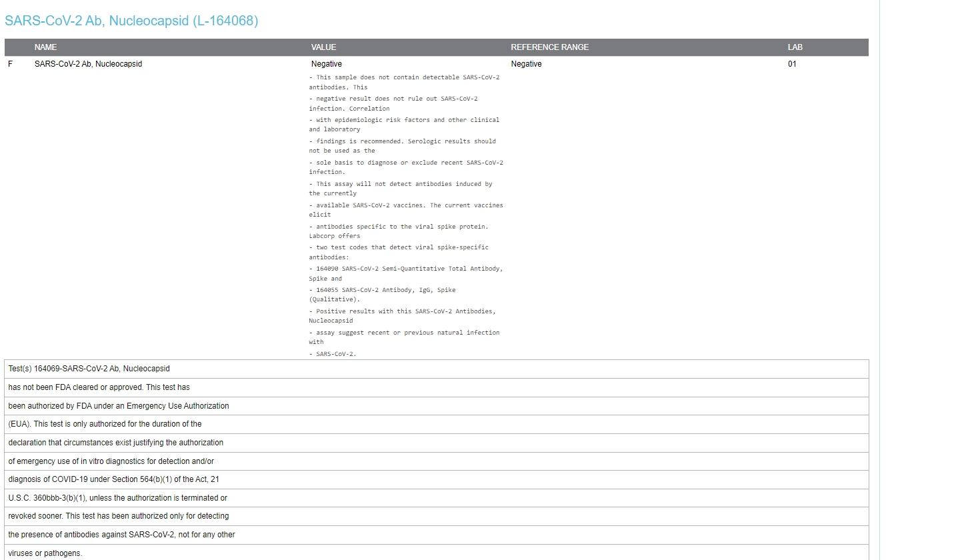Click the note 'two test codes that detect viral'

[x=399, y=253]
